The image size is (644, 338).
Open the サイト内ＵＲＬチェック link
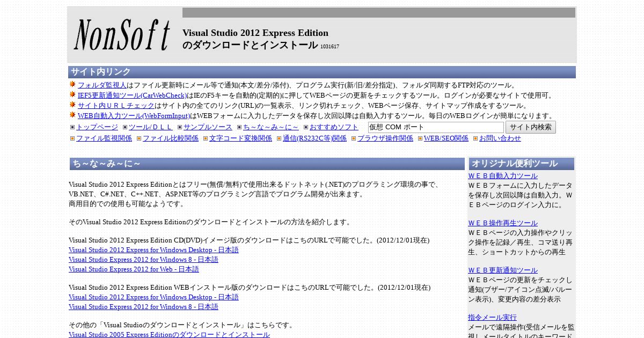[116, 105]
